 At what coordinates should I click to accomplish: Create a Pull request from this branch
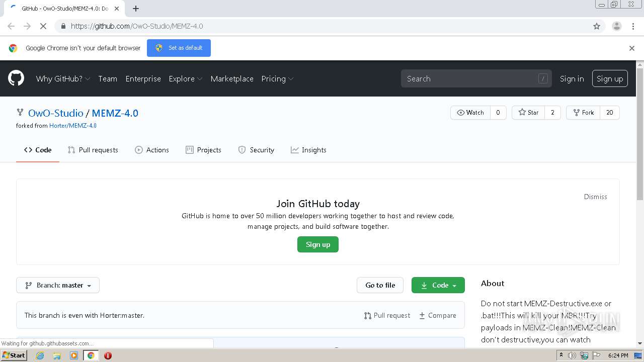pyautogui.click(x=387, y=315)
